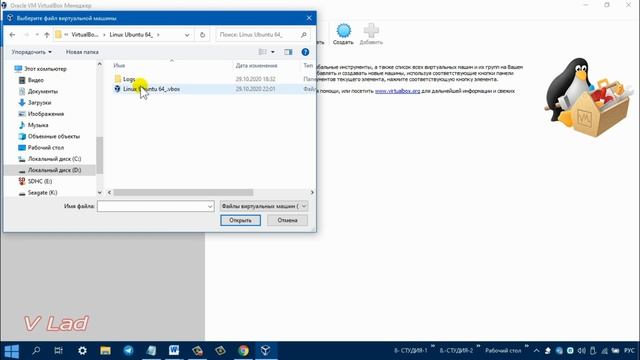Open recent locations dropdown next to forward arrow
The image size is (640, 360).
(37, 35)
